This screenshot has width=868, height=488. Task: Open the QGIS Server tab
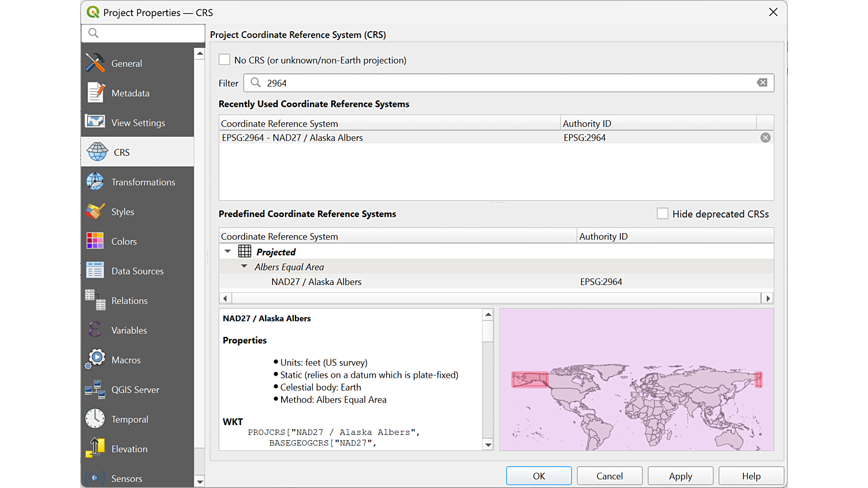(x=135, y=390)
